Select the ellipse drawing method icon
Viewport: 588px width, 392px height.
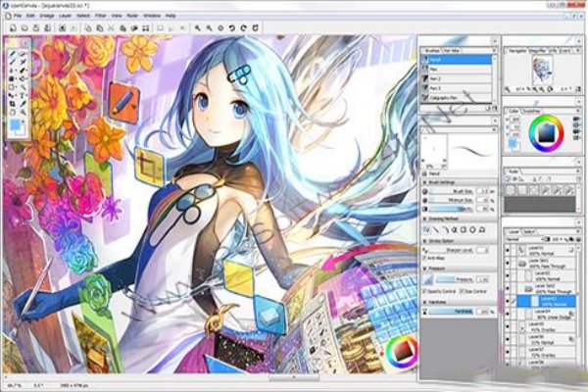click(x=473, y=229)
